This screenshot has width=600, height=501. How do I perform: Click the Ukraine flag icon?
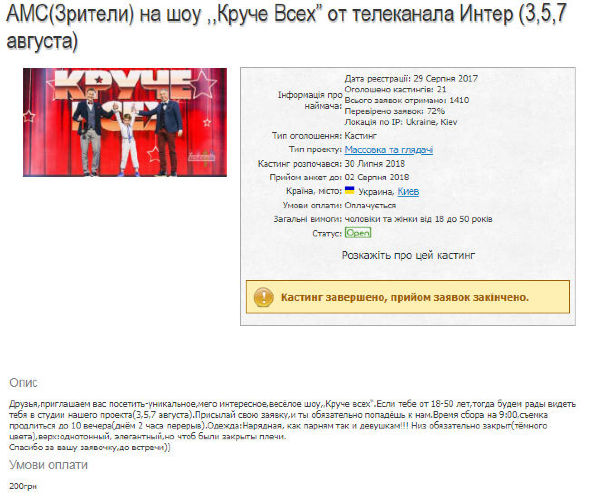[x=349, y=190]
